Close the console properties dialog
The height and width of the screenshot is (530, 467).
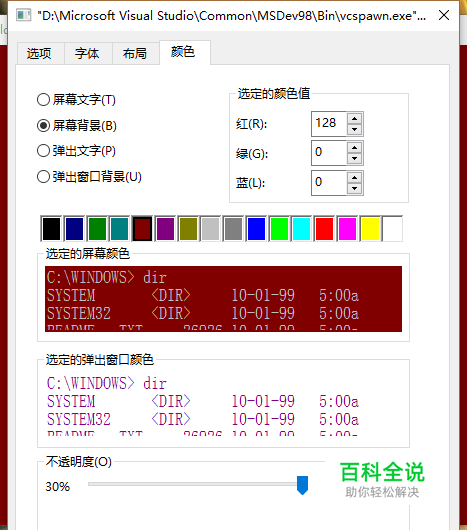point(444,15)
